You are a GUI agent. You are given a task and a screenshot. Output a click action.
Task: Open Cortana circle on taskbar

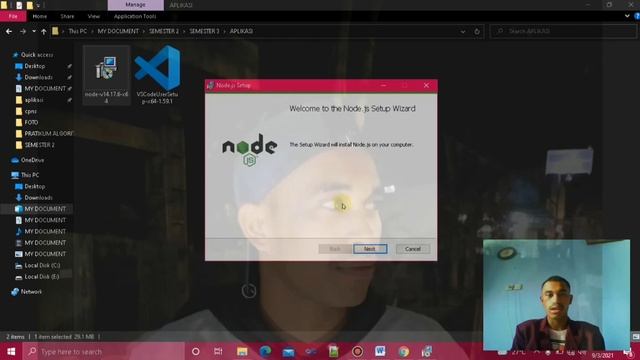coord(196,351)
